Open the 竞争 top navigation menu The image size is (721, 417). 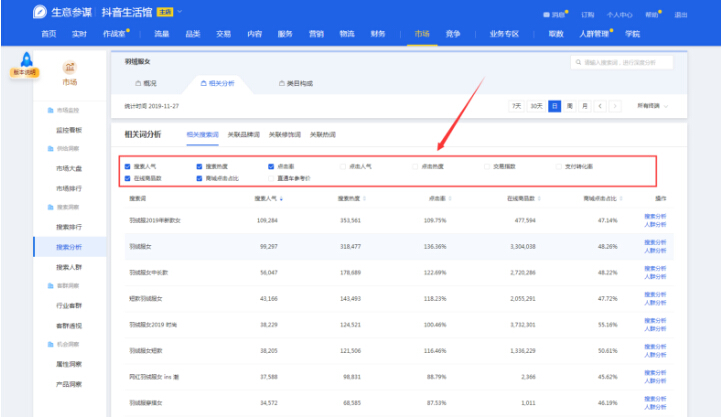coord(452,33)
